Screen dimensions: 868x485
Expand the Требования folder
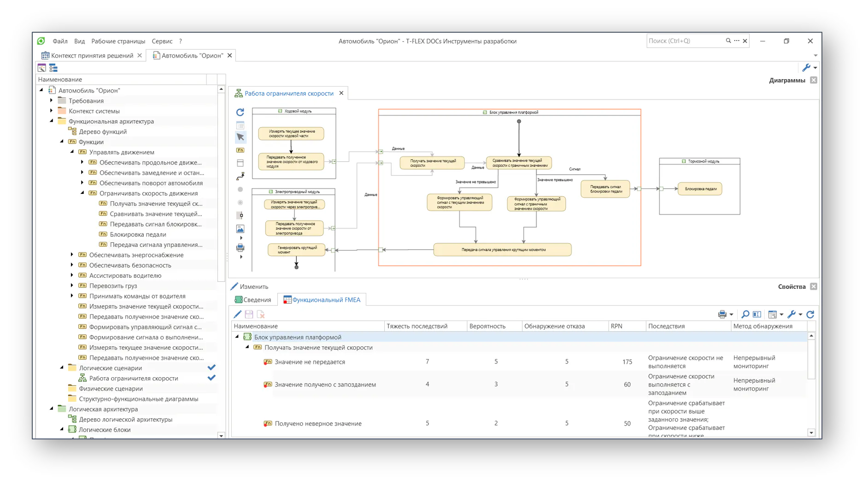pyautogui.click(x=52, y=100)
